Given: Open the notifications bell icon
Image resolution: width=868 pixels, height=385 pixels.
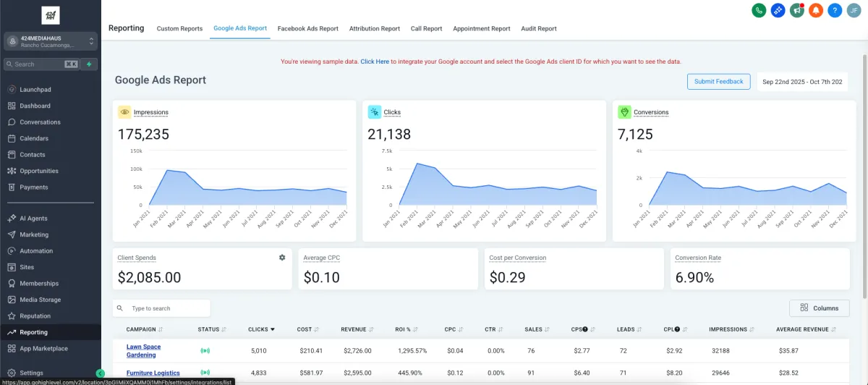Looking at the screenshot, I should [816, 10].
